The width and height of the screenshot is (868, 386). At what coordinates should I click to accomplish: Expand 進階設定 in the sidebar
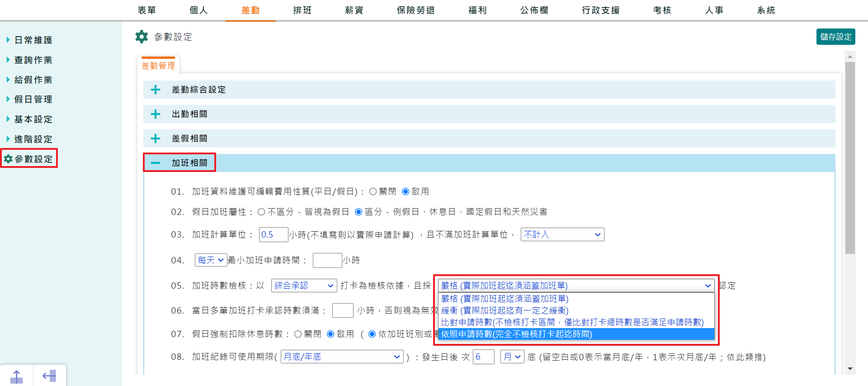(33, 139)
